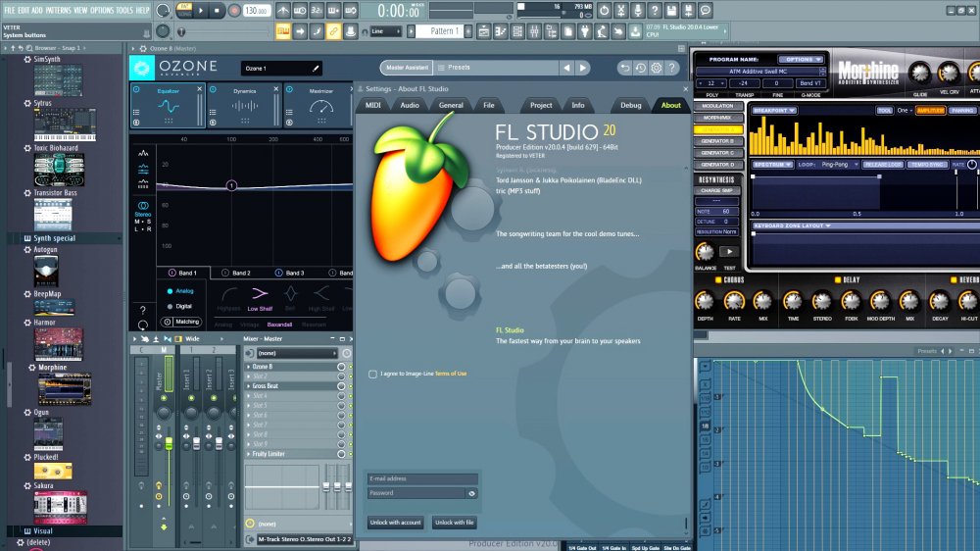The height and width of the screenshot is (551, 980).
Task: Open the FILE menu
Action: [10, 10]
